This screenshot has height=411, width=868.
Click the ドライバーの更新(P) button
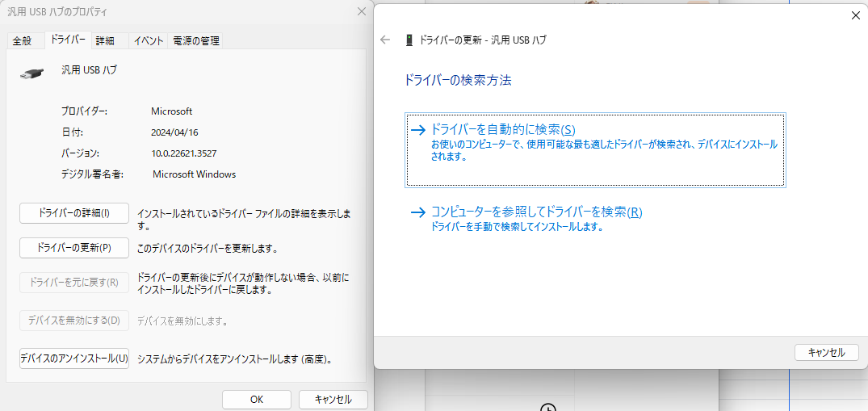click(74, 248)
